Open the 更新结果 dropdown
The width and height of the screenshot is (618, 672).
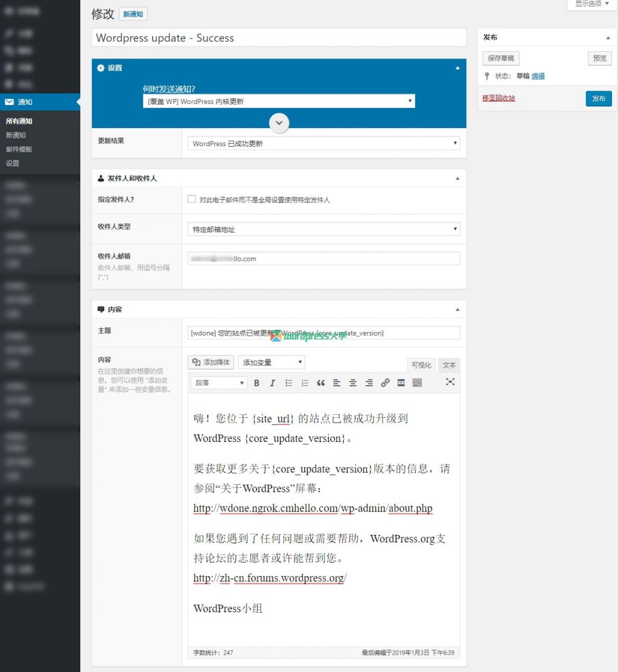pyautogui.click(x=323, y=143)
